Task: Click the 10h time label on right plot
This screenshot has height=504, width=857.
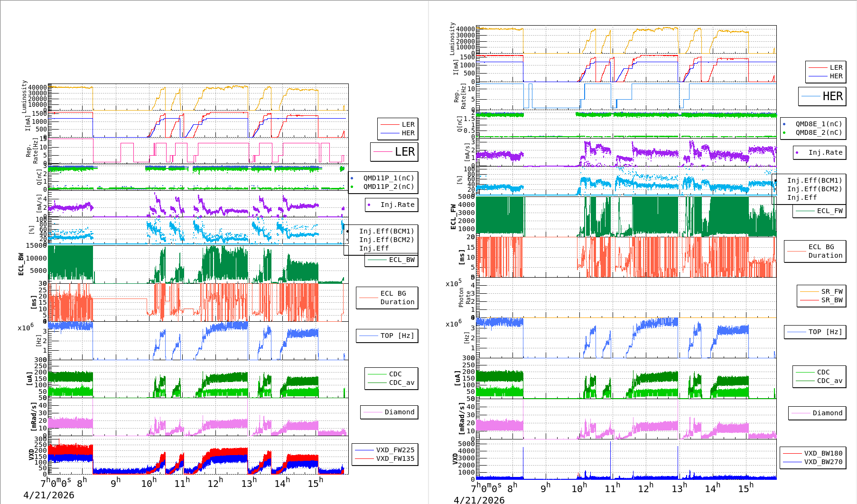Action: coord(579,488)
